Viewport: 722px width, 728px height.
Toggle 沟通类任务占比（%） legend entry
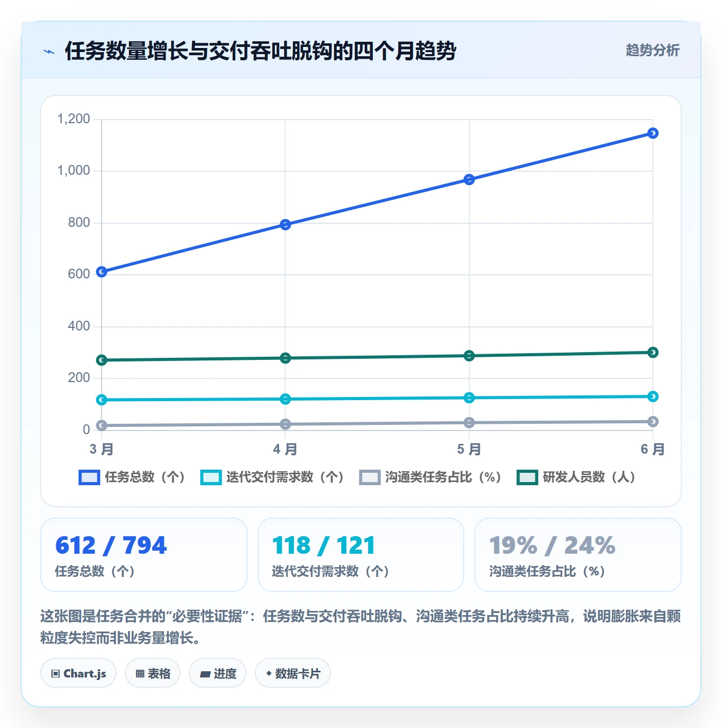pyautogui.click(x=431, y=477)
